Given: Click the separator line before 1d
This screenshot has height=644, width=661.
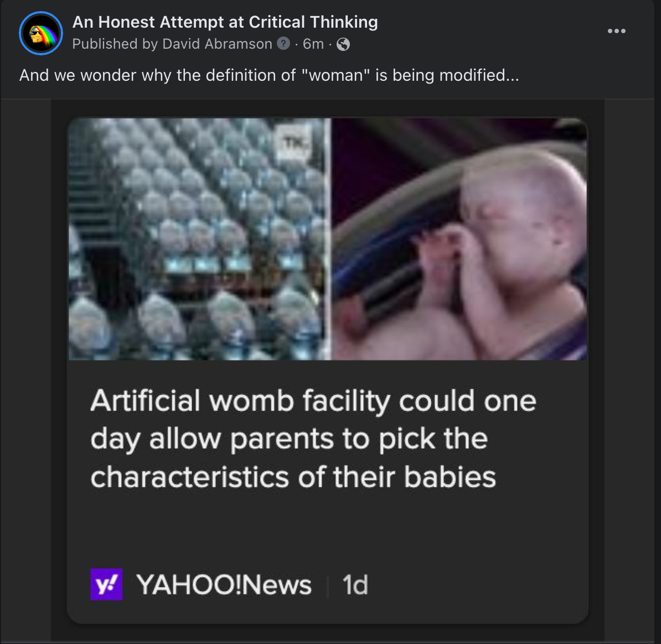Looking at the screenshot, I should (x=328, y=585).
